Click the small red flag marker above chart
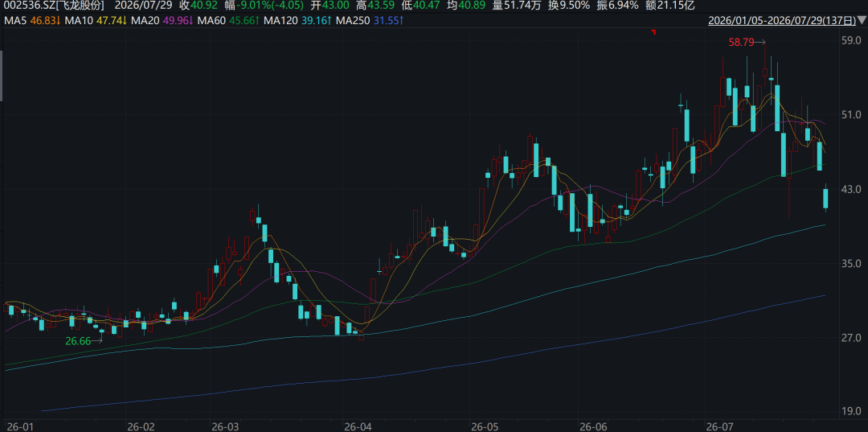The width and height of the screenshot is (868, 432). 653,33
